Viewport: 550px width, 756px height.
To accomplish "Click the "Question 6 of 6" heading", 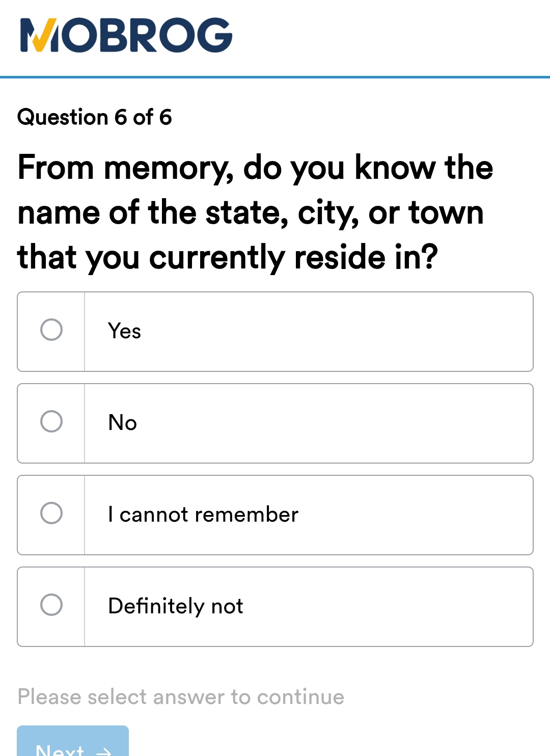I will pos(94,117).
